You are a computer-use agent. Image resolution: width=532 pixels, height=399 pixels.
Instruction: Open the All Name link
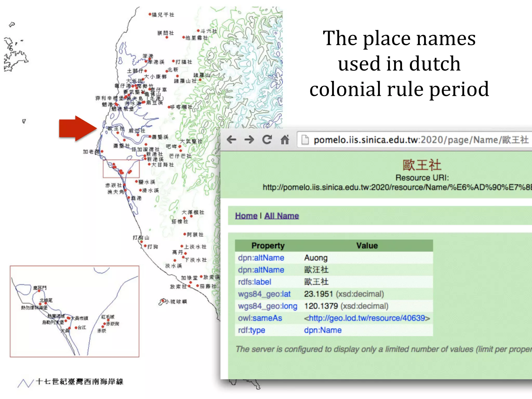click(282, 216)
